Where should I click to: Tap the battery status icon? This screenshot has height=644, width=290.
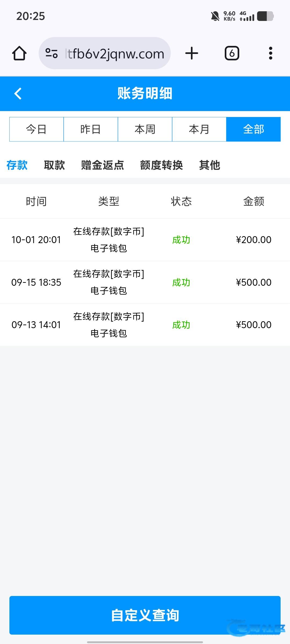click(x=265, y=16)
